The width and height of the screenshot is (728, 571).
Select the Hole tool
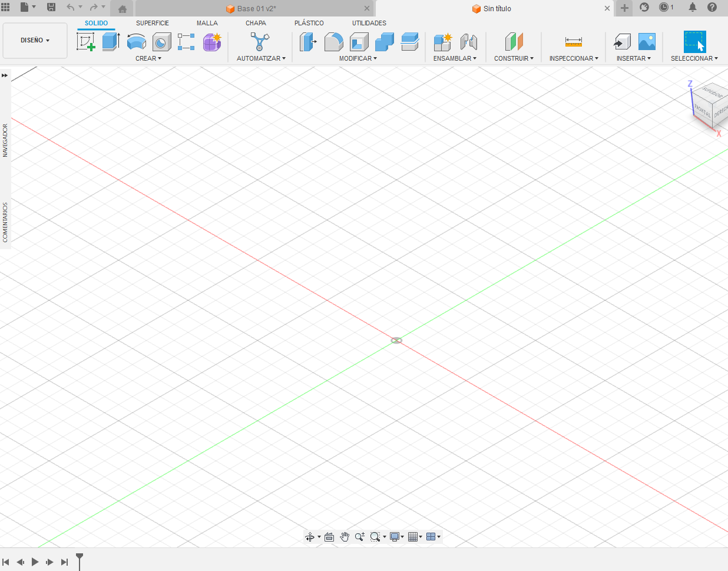click(161, 42)
